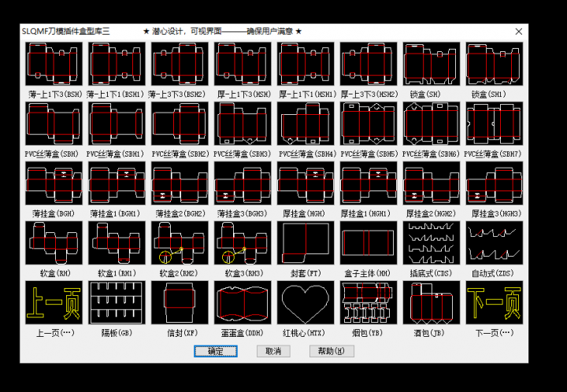Pick the 插底式 (CDS) bottom template

432,243
